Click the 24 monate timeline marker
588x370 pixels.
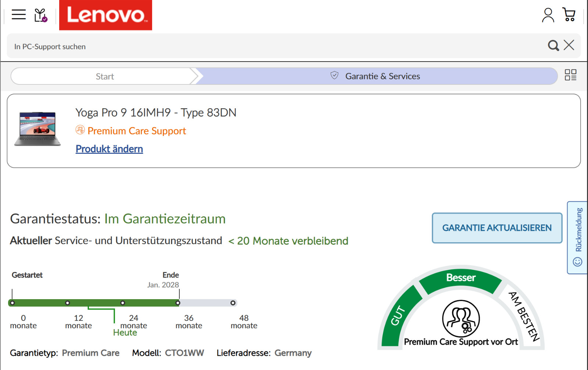pyautogui.click(x=123, y=303)
